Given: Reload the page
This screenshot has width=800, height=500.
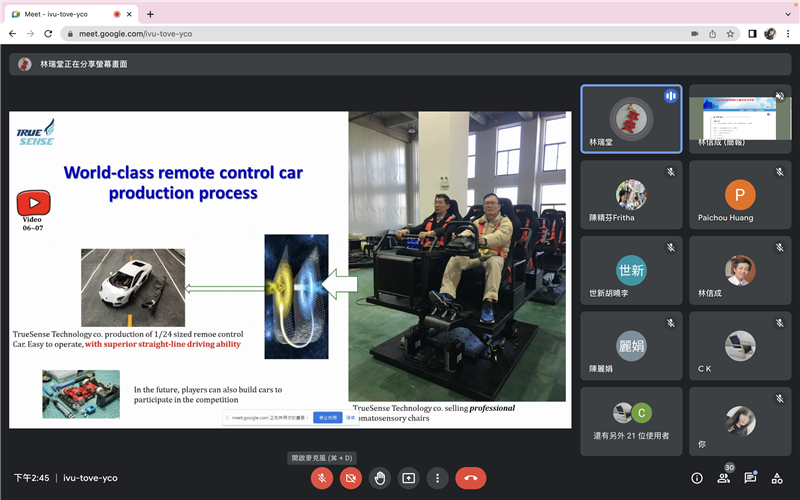Looking at the screenshot, I should (48, 33).
